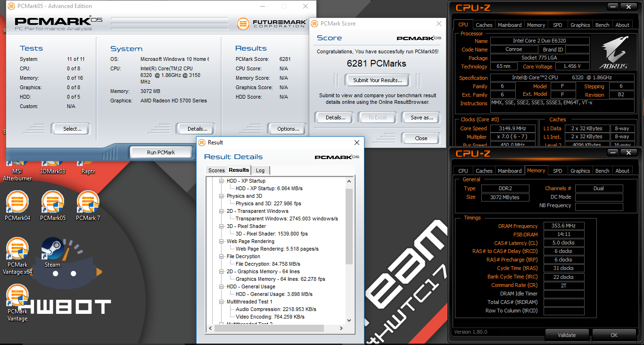
Task: Open the PCMark Vantage x64 shortcut
Action: pyautogui.click(x=17, y=255)
